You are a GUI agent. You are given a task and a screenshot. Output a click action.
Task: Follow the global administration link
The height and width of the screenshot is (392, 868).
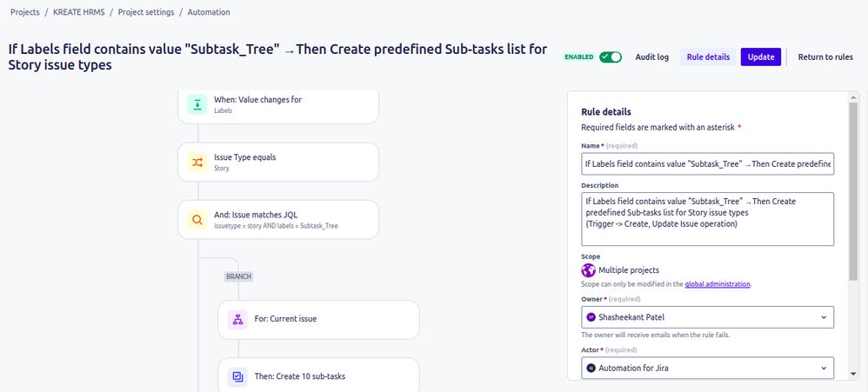pyautogui.click(x=717, y=284)
